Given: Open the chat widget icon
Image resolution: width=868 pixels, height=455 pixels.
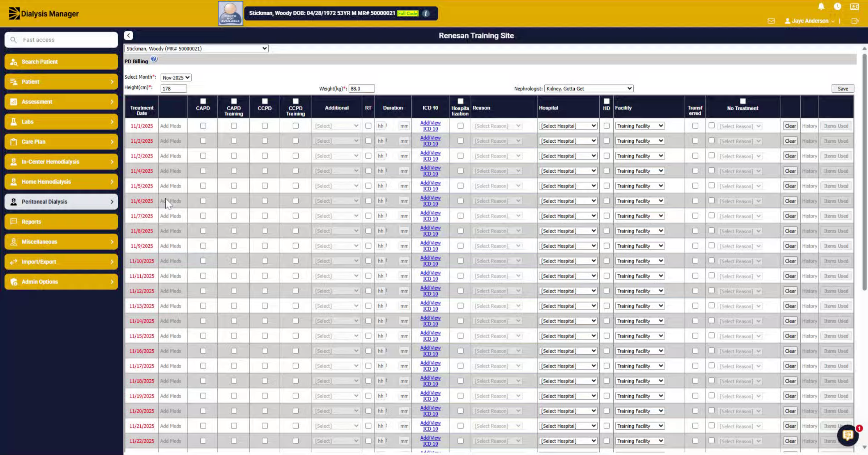Looking at the screenshot, I should (848, 435).
